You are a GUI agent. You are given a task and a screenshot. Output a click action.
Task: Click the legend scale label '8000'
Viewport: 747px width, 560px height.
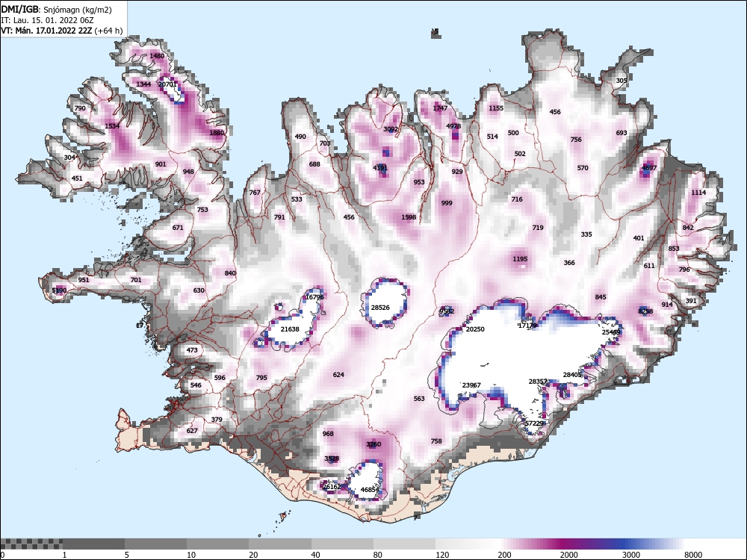coord(693,555)
